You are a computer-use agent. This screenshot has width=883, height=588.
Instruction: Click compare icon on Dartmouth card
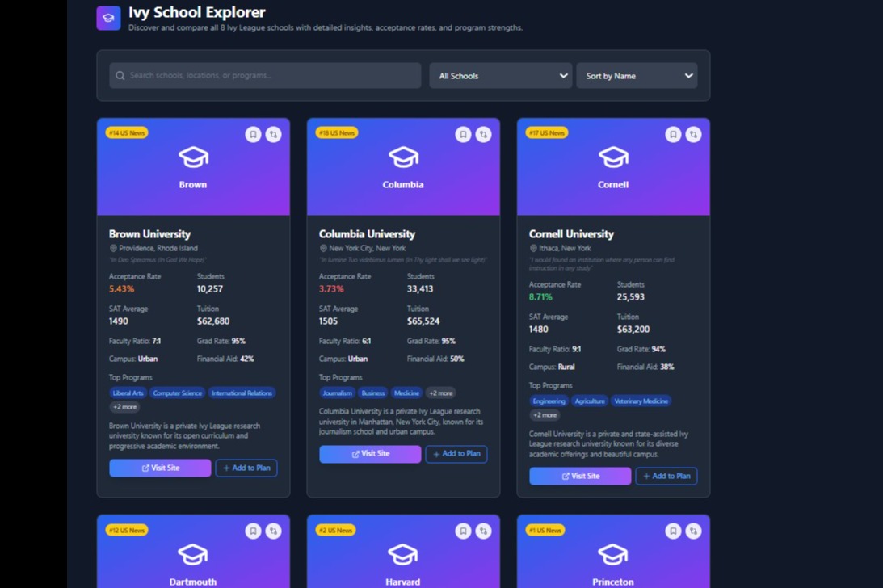pos(273,531)
